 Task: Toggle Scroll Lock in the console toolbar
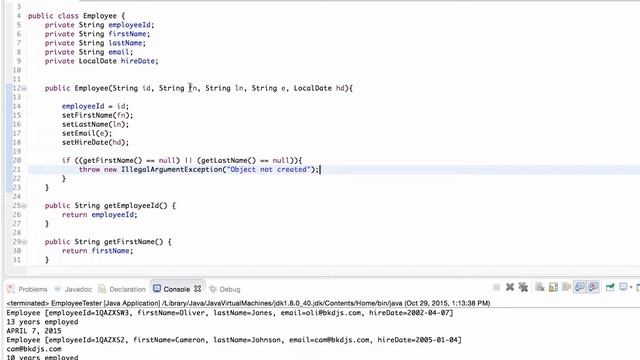tap(553, 287)
